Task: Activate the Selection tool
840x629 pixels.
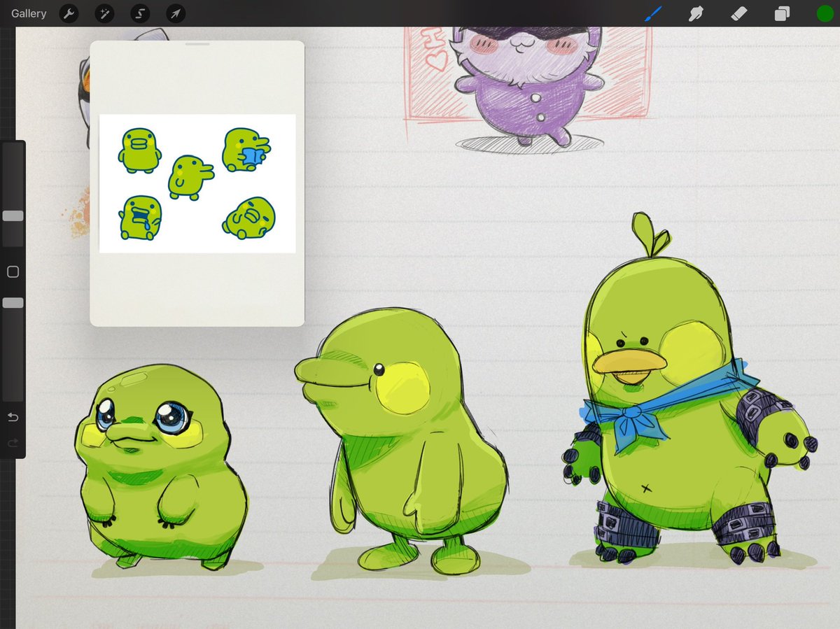Action: (x=140, y=13)
